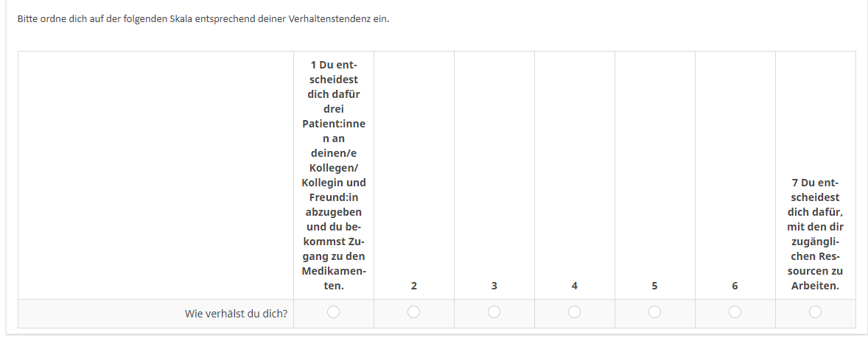Click the column header number 2
Screen dimensions: 868x338
(414, 286)
